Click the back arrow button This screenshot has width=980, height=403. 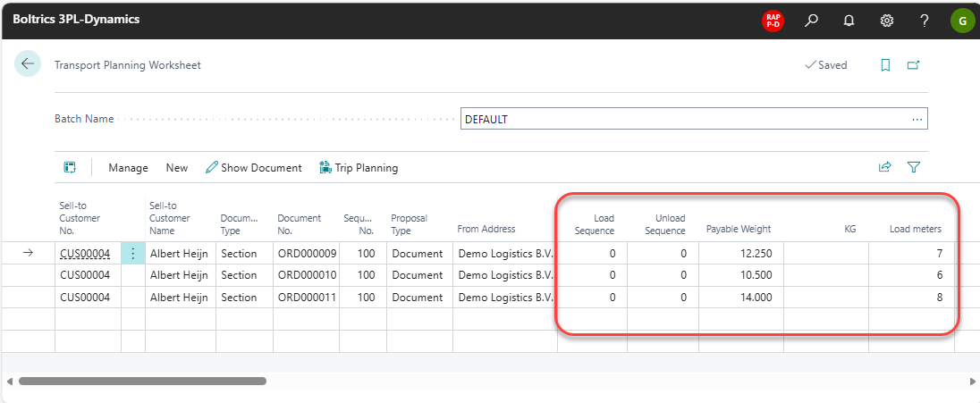coord(27,63)
